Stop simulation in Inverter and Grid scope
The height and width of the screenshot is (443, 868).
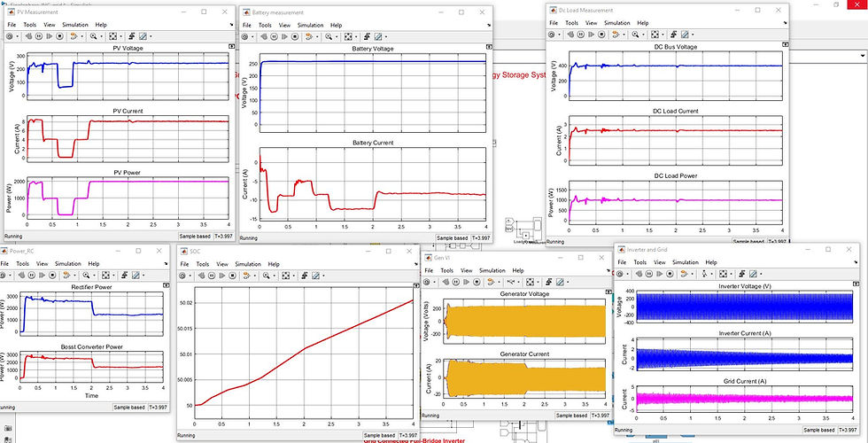[x=670, y=274]
